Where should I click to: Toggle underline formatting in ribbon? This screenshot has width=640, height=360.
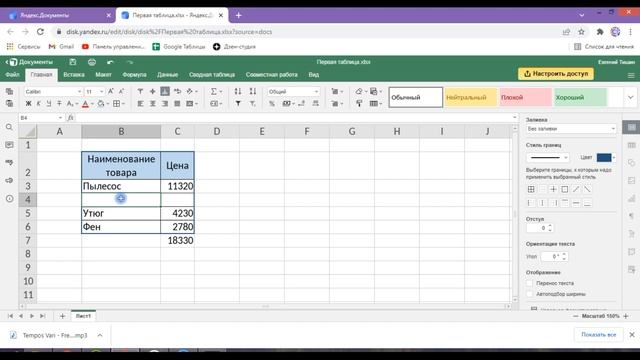pyautogui.click(x=49, y=104)
